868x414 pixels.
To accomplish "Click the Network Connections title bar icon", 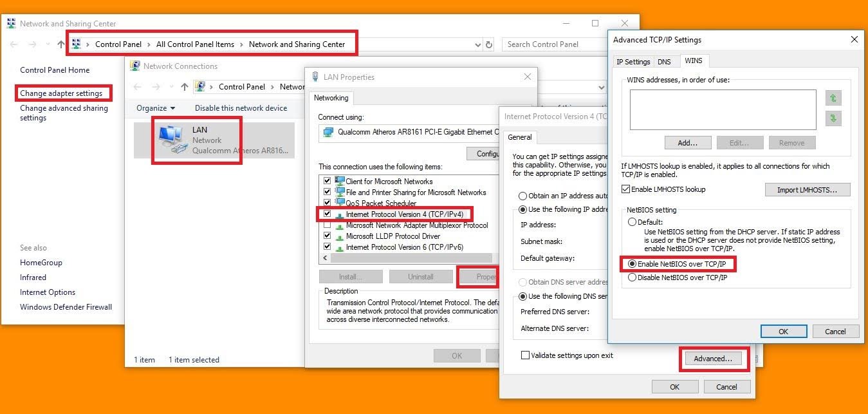I will click(x=135, y=66).
